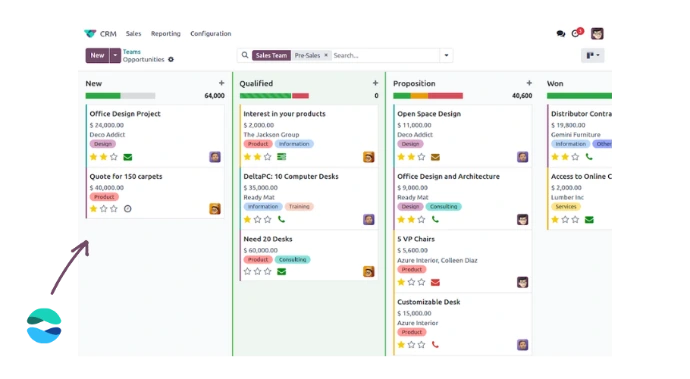This screenshot has width=690, height=379.
Task: Click the email icon on Access to Online card
Action: point(589,220)
